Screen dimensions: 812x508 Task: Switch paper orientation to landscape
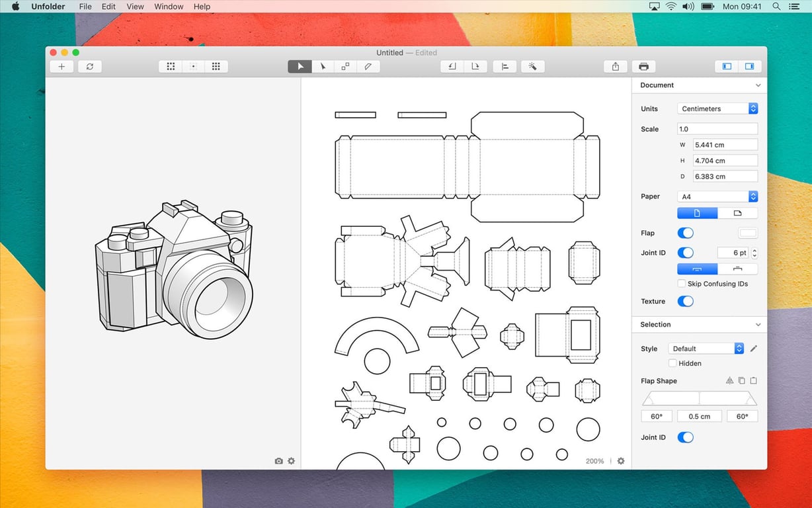pyautogui.click(x=738, y=212)
